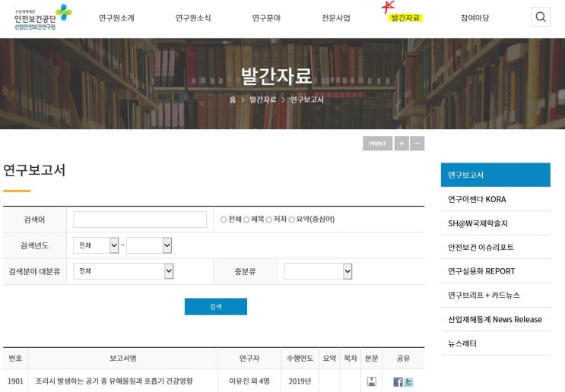Select the 전체 search scope radio
The height and width of the screenshot is (392, 565).
(224, 220)
